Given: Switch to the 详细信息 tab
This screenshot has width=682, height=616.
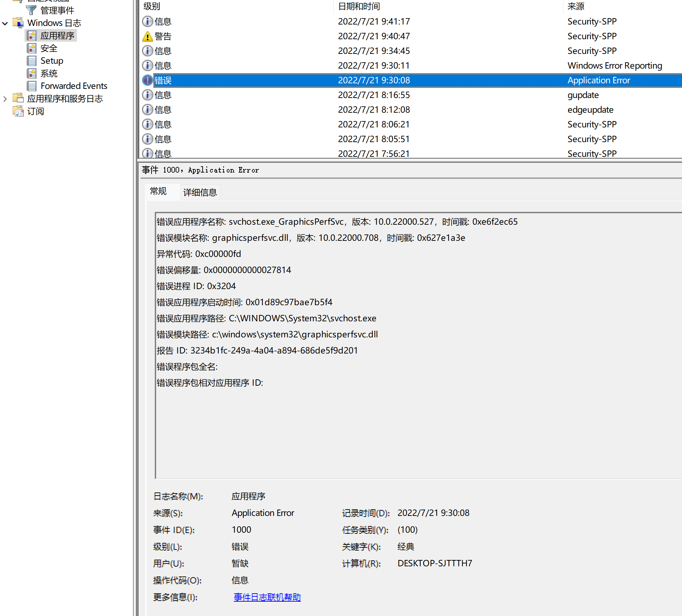Looking at the screenshot, I should [x=200, y=192].
